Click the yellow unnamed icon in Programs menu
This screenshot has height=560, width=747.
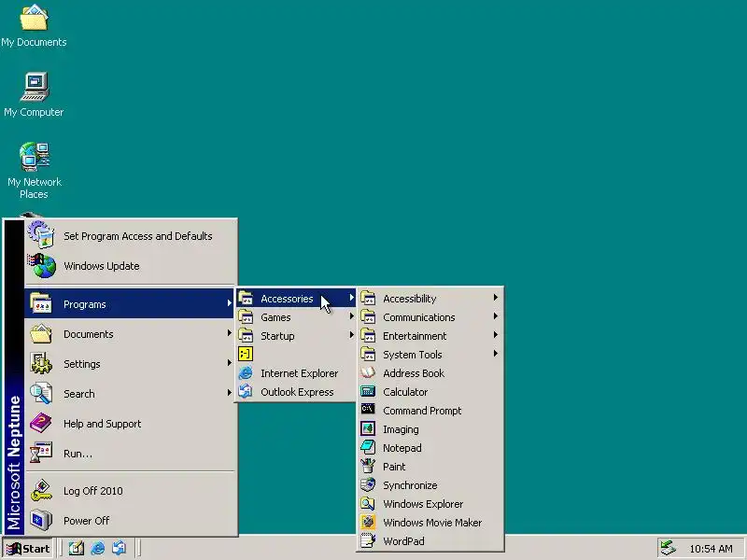point(246,354)
